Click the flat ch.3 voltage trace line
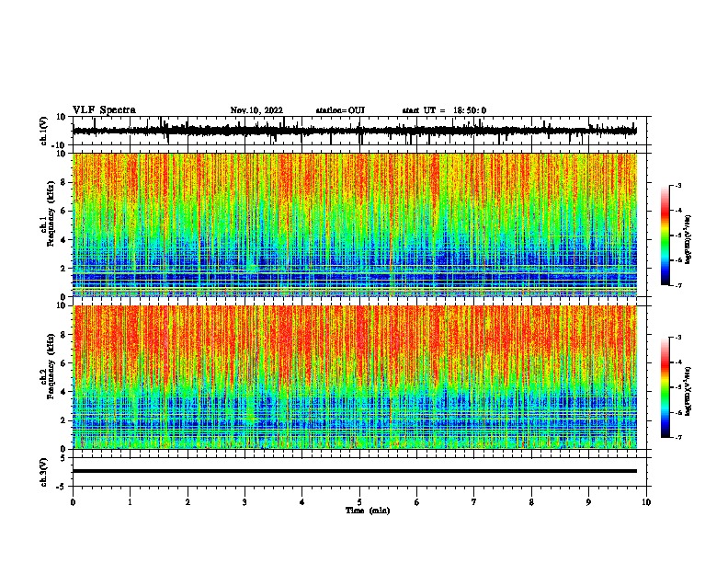The image size is (728, 563). [x=355, y=471]
